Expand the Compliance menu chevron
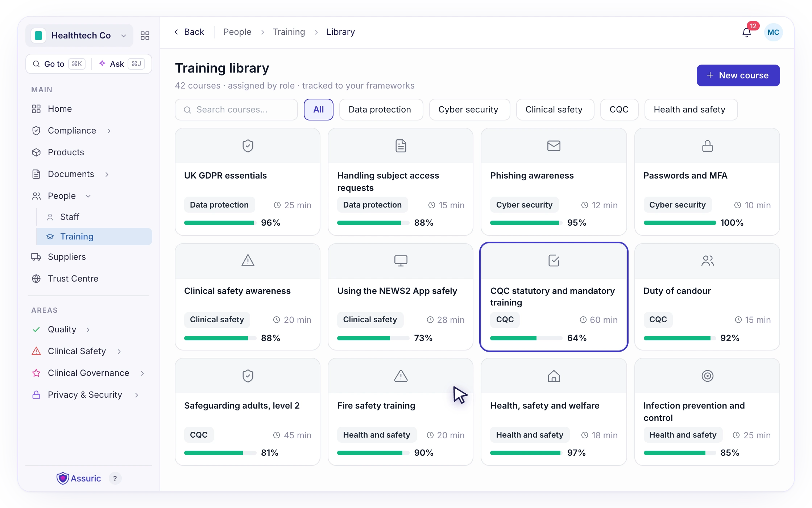This screenshot has width=812, height=508. point(109,131)
